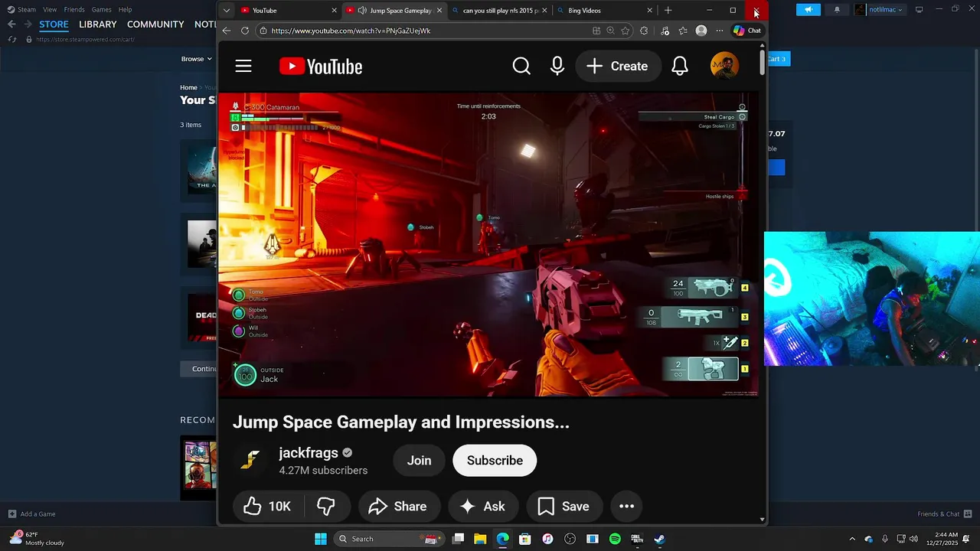
Task: Open the Friends menu in Steam
Action: pos(74,9)
